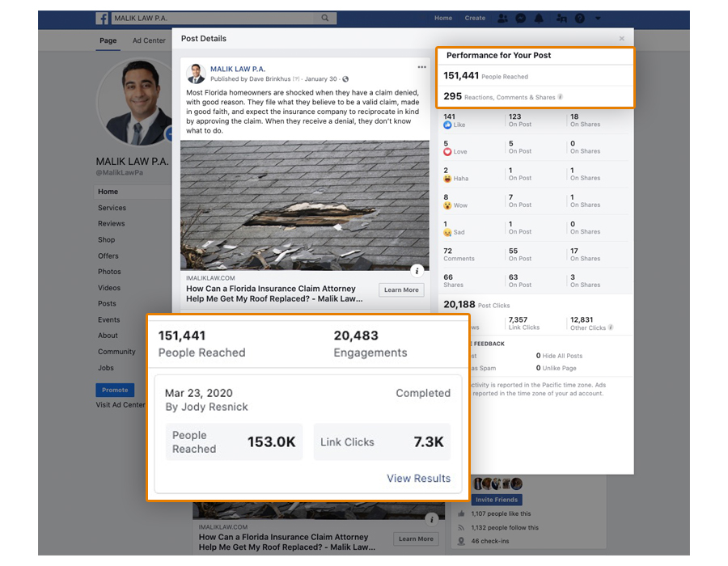
Task: Open Shop in page sidebar
Action: 106,240
